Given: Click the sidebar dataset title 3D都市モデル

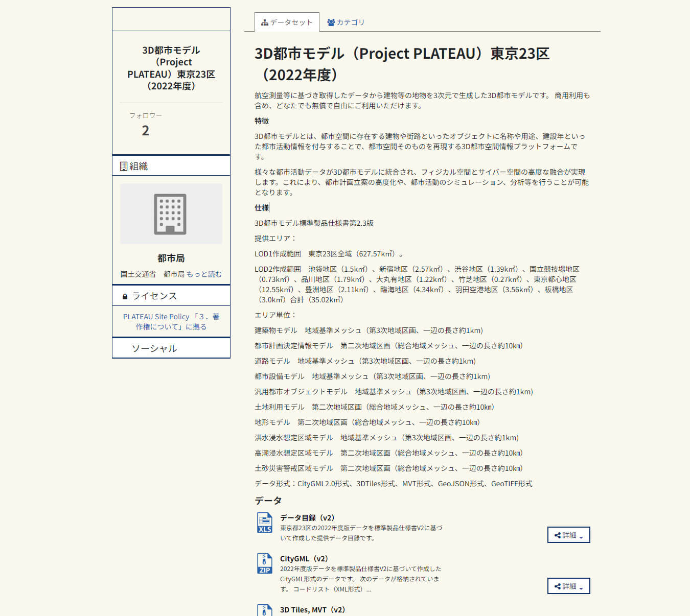Looking at the screenshot, I should point(171,68).
